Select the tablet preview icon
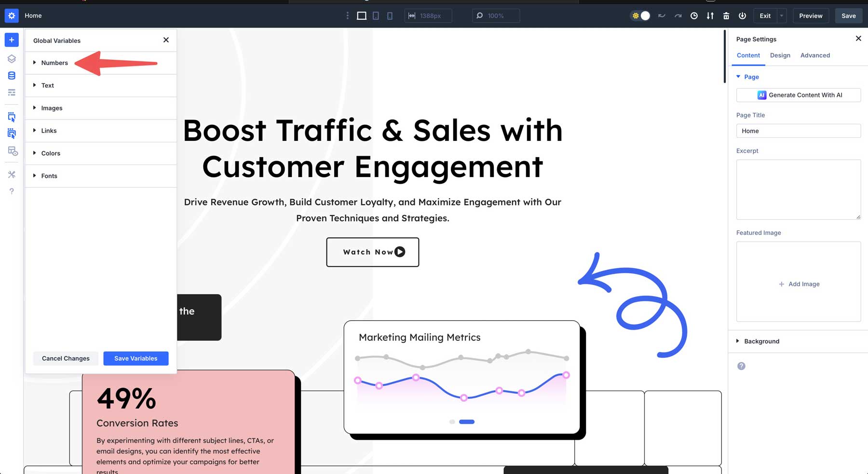Image resolution: width=868 pixels, height=474 pixels. pos(376,15)
